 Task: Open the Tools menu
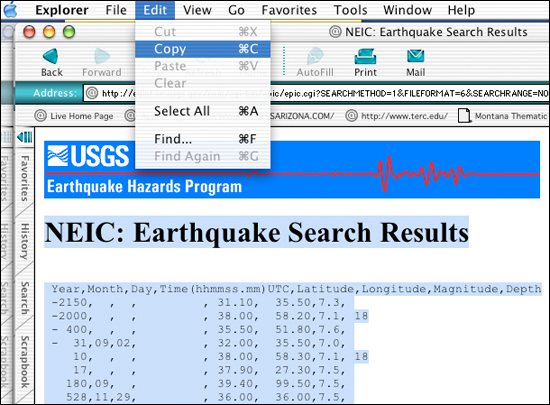coord(350,10)
